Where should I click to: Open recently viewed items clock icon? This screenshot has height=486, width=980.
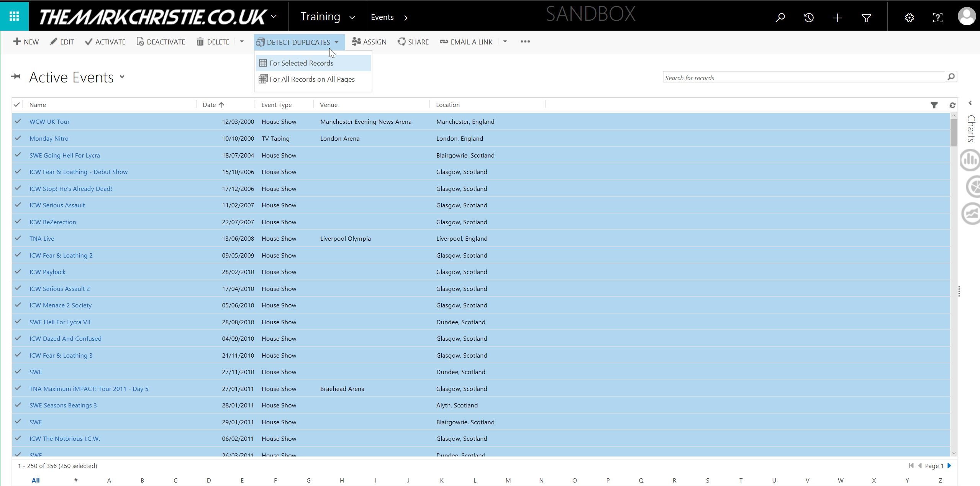809,18
